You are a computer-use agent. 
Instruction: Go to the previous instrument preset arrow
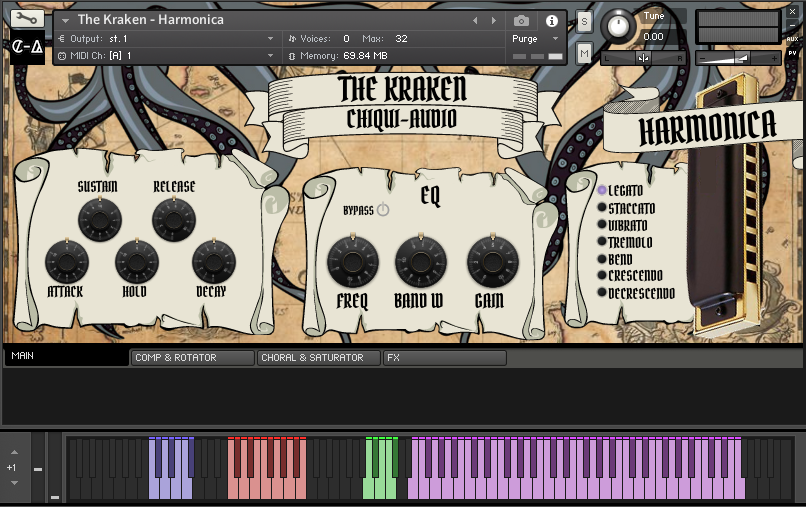pos(475,20)
